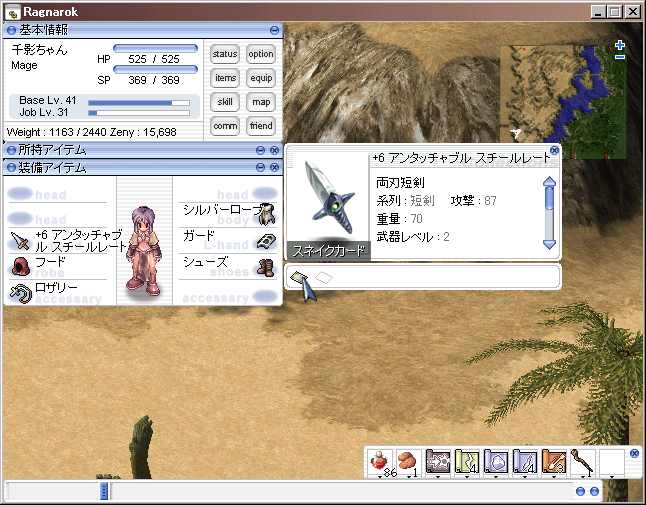
Task: Click the 装備アイテム panel round icon
Action: click(11, 167)
